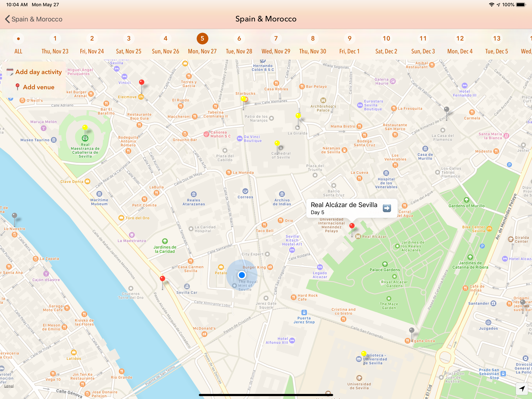This screenshot has width=532, height=399.
Task: Open Real Alcázar de Sevilla details arrow
Action: [x=387, y=208]
